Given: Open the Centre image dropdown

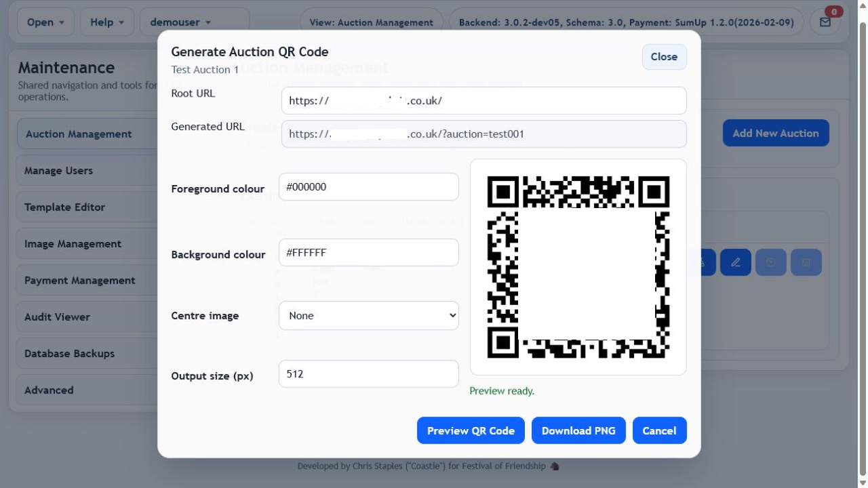Looking at the screenshot, I should click(369, 316).
